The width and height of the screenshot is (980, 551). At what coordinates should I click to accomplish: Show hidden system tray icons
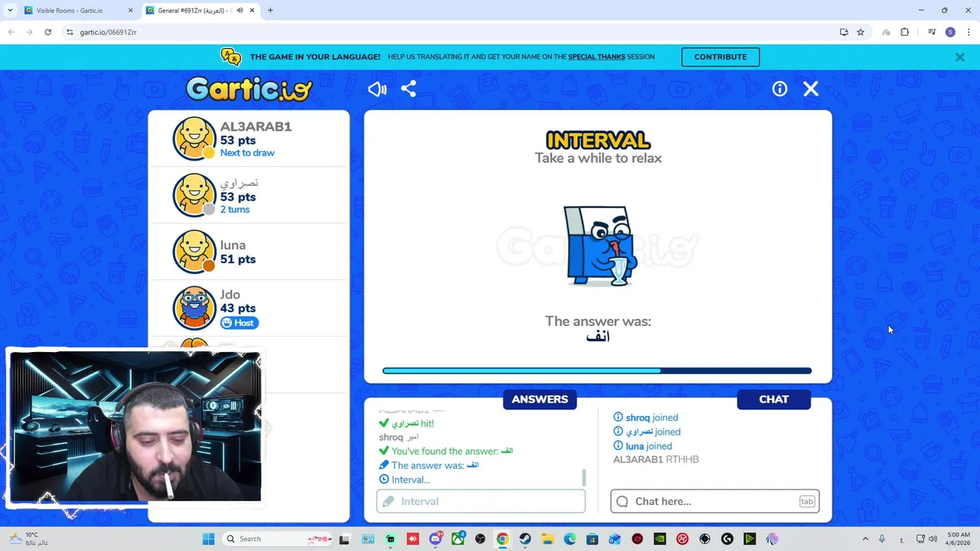865,539
